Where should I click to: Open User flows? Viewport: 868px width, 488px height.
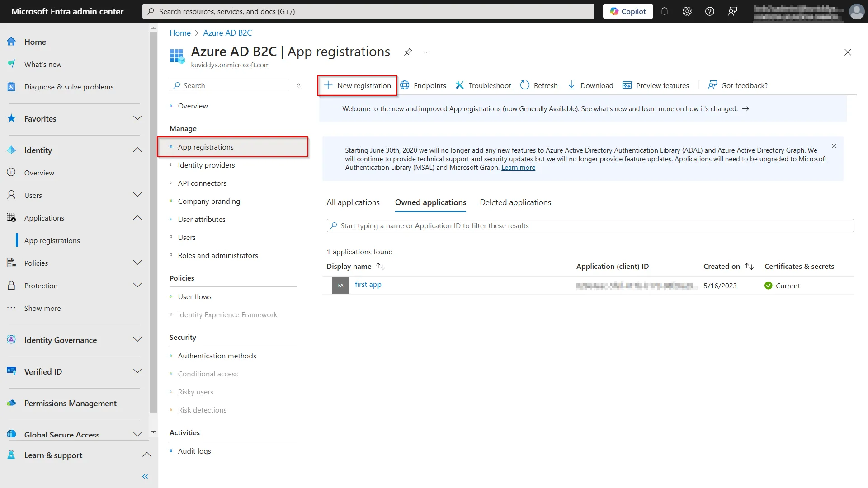coord(194,296)
